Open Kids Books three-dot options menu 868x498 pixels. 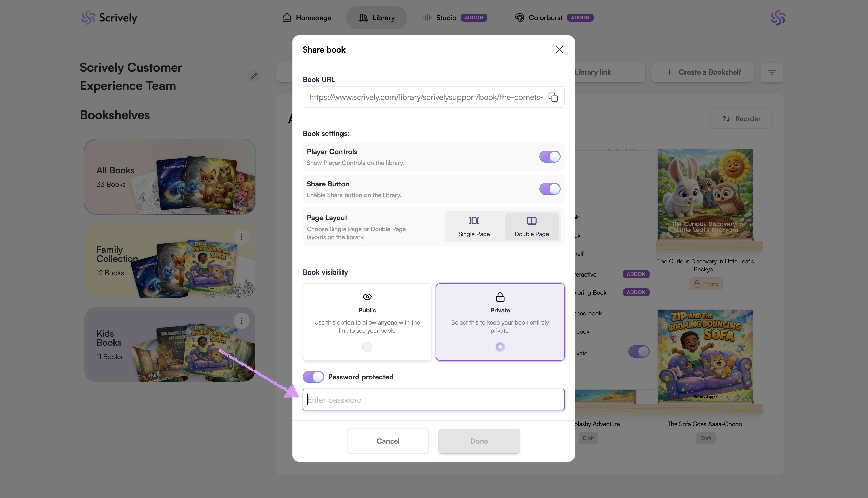pos(241,320)
